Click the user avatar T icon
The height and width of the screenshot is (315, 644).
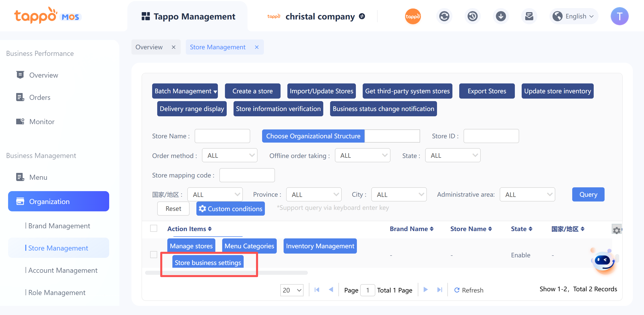coord(619,16)
